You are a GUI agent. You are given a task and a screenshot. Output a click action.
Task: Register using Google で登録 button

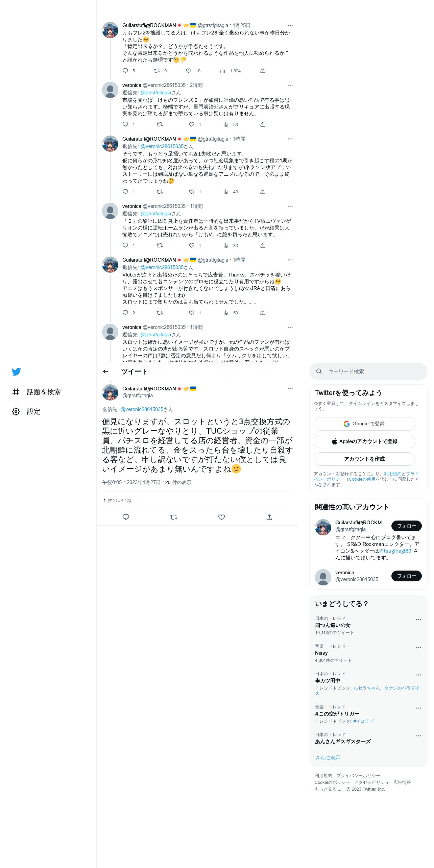tap(364, 424)
